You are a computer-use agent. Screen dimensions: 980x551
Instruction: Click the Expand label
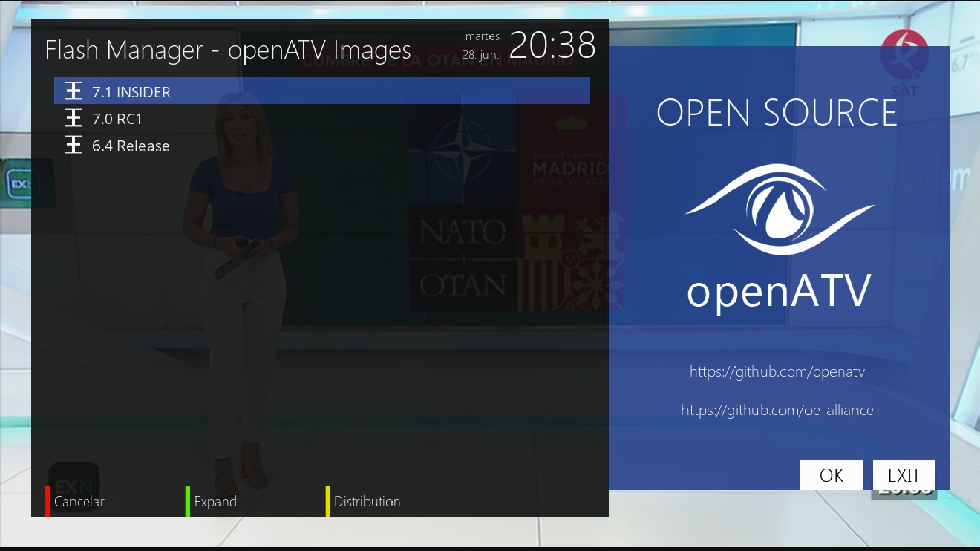(215, 502)
